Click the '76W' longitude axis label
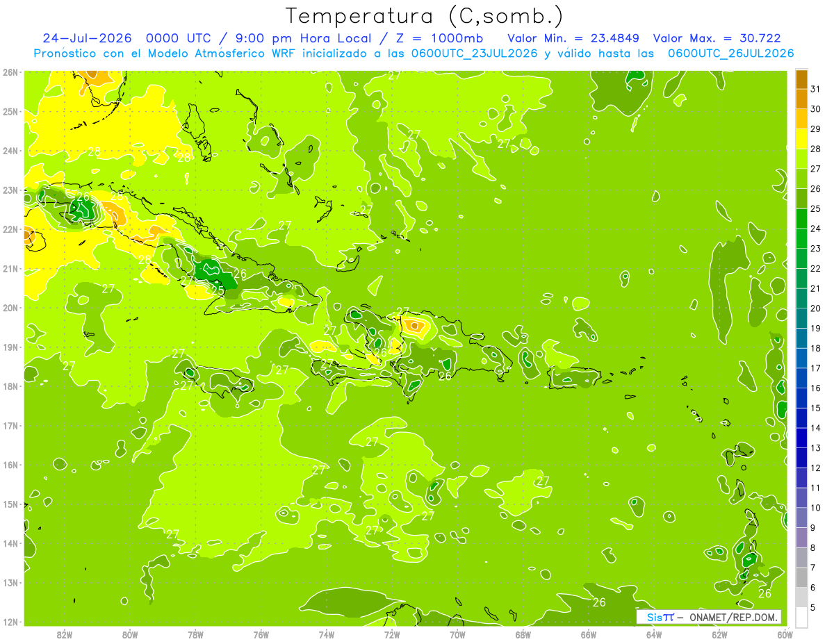The height and width of the screenshot is (644, 834). tap(261, 634)
